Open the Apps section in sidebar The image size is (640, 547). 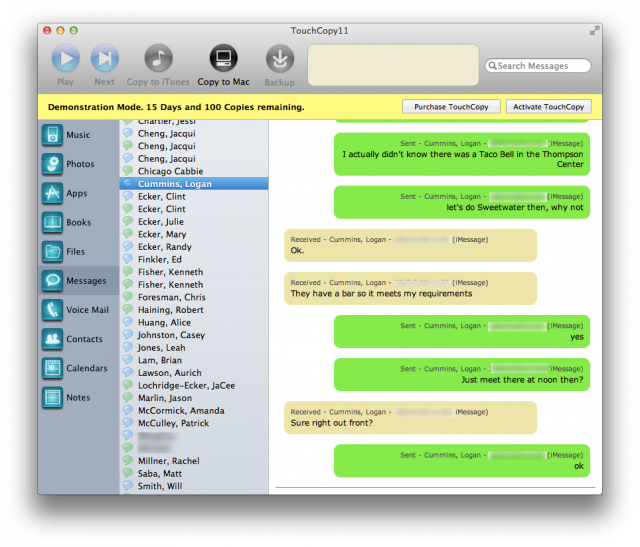click(78, 193)
